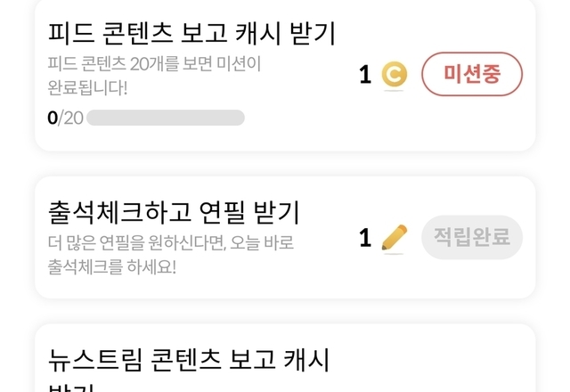Tap the yellow pencil reward icon
Image resolution: width=570 pixels, height=392 pixels.
[394, 238]
